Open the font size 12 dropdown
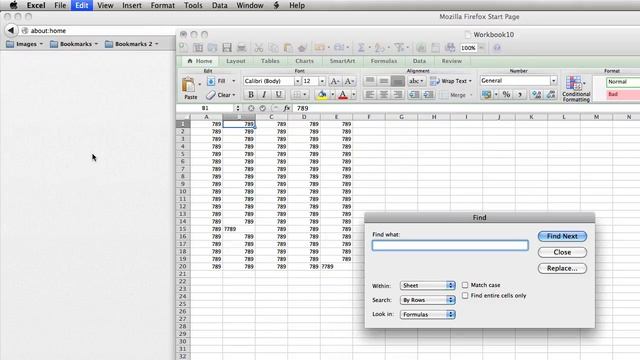Image resolution: width=640 pixels, height=360 pixels. click(322, 81)
